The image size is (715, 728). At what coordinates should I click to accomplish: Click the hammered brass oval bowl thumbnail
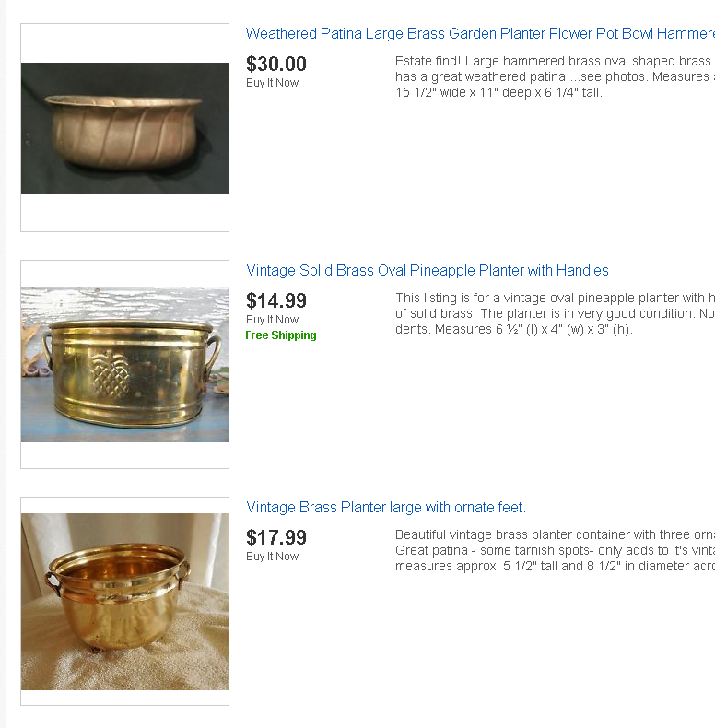pos(125,128)
